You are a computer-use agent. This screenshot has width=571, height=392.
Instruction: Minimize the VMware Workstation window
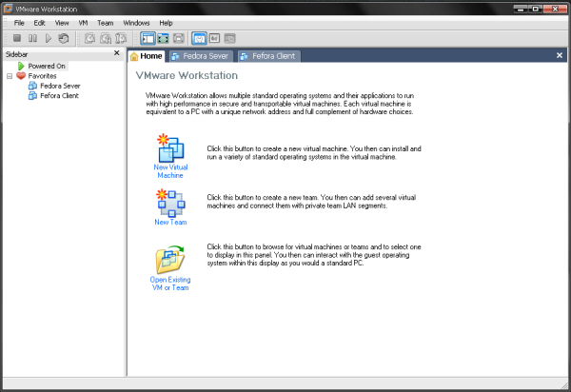click(521, 9)
